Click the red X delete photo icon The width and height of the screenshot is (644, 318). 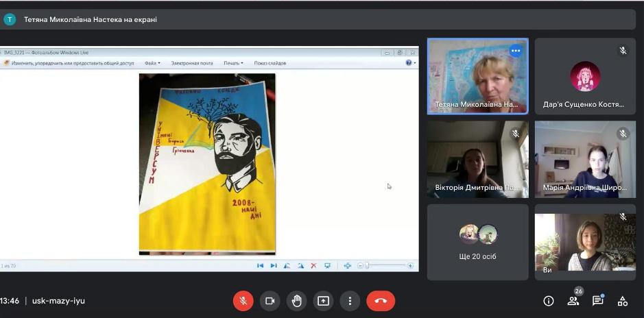tap(313, 266)
